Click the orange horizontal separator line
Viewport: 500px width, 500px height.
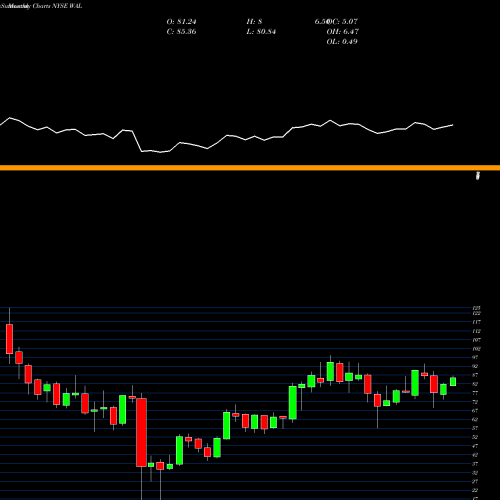(x=250, y=168)
